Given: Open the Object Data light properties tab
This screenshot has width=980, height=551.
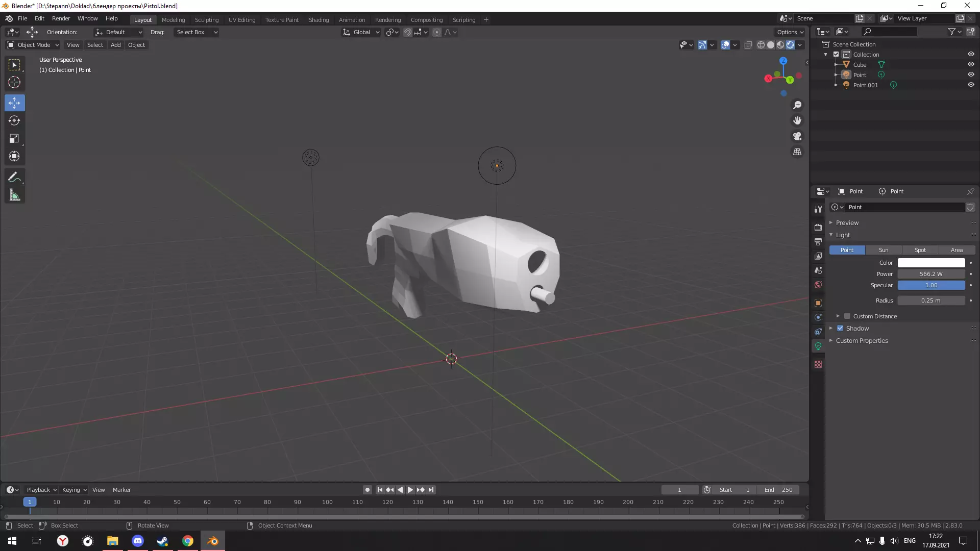Looking at the screenshot, I should coord(818,346).
